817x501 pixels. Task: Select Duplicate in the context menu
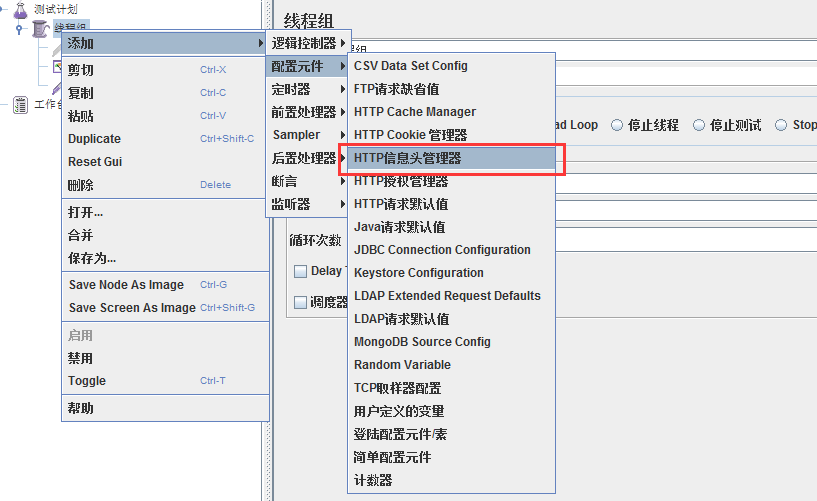[x=165, y=139]
